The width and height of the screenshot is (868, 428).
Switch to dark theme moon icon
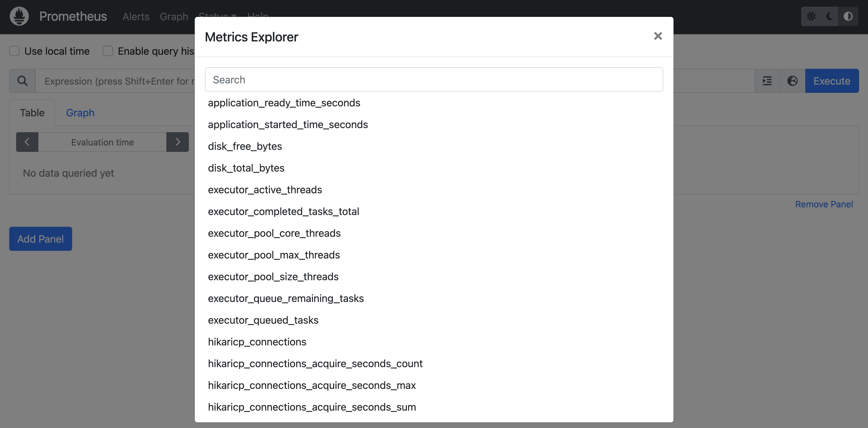coord(830,16)
